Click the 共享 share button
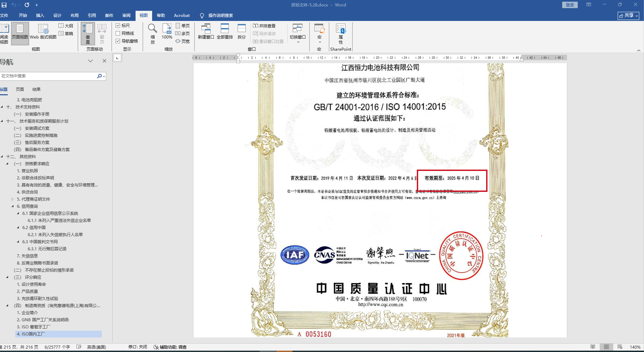Viewport: 644px width, 352px height. pyautogui.click(x=628, y=16)
